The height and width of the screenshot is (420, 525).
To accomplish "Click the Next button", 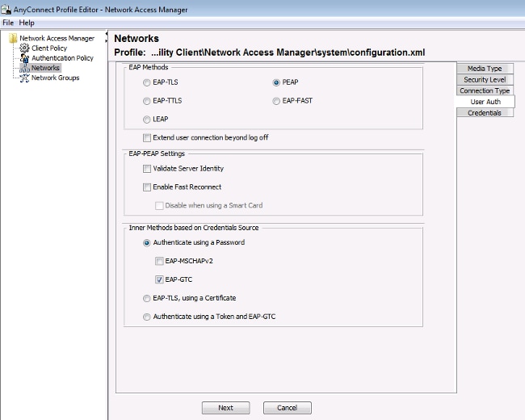I will coord(225,408).
